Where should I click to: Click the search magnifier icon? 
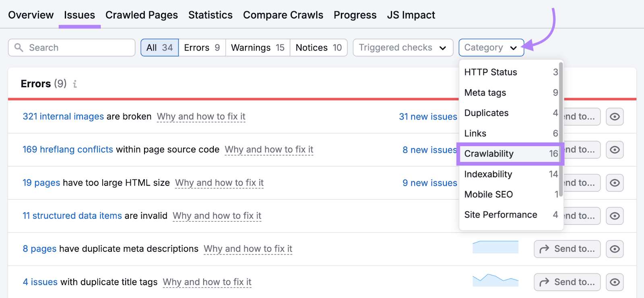pyautogui.click(x=19, y=47)
